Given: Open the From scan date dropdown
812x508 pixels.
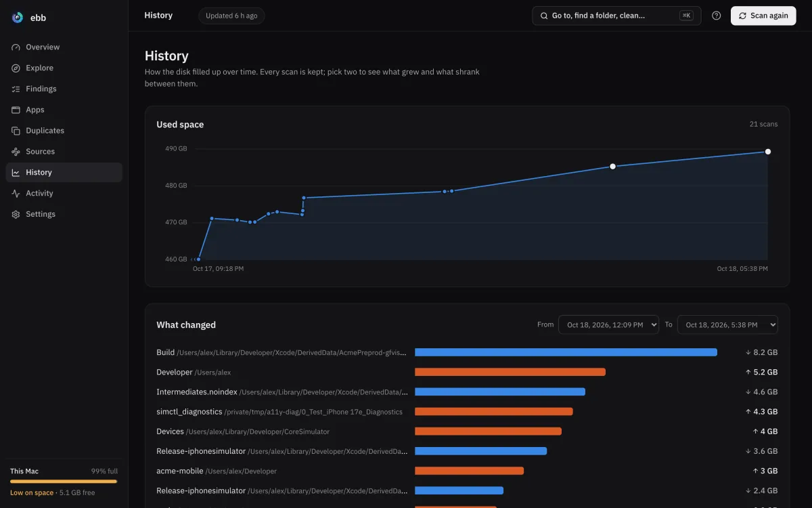Looking at the screenshot, I should [x=608, y=325].
